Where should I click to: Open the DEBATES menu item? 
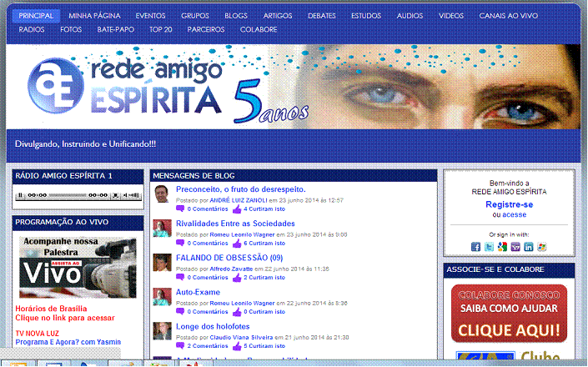322,16
